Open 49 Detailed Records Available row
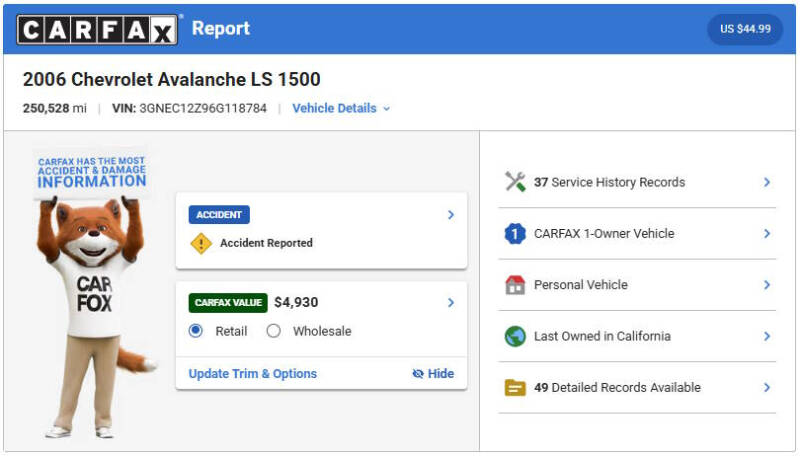 pyautogui.click(x=637, y=388)
